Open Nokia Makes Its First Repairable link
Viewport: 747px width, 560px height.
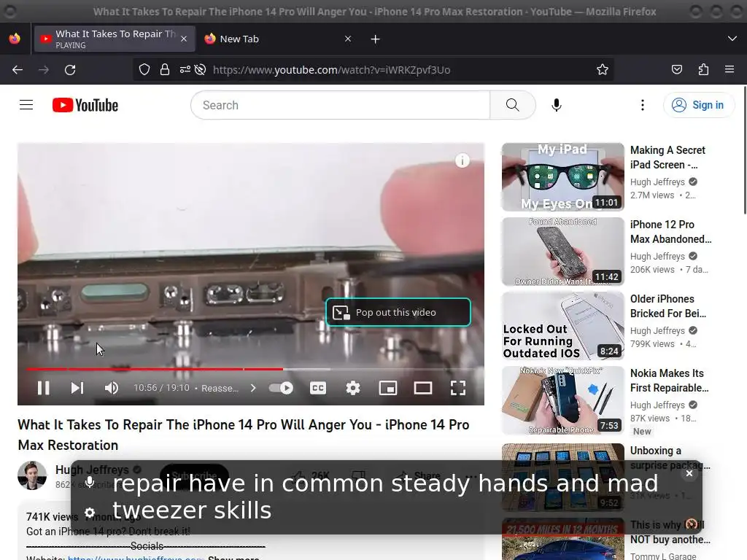click(670, 381)
